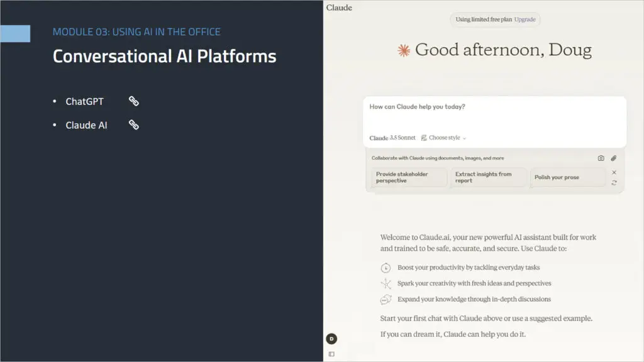
Task: Click the Claude wordmark in the header
Action: coord(339,8)
